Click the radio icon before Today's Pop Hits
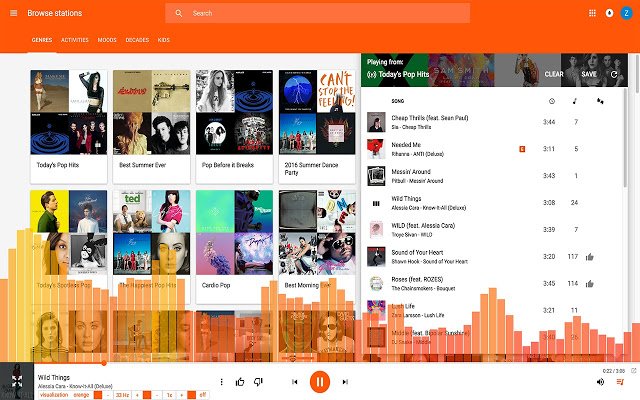 [x=371, y=74]
